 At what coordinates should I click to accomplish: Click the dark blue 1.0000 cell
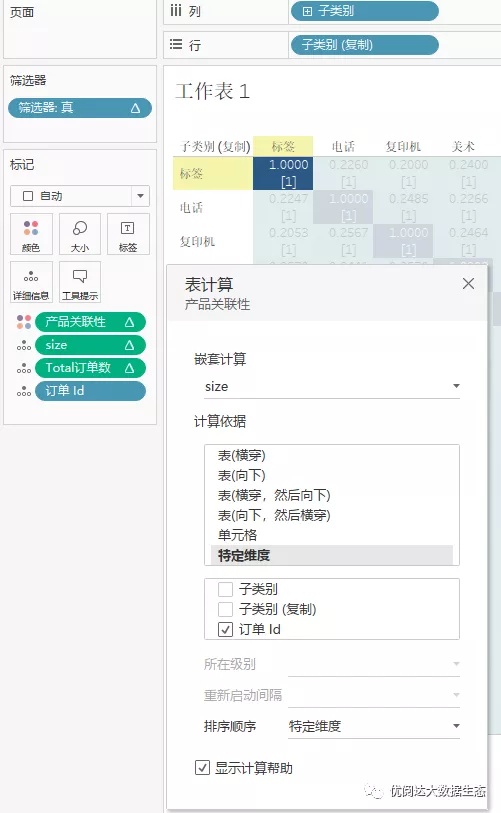tap(283, 173)
